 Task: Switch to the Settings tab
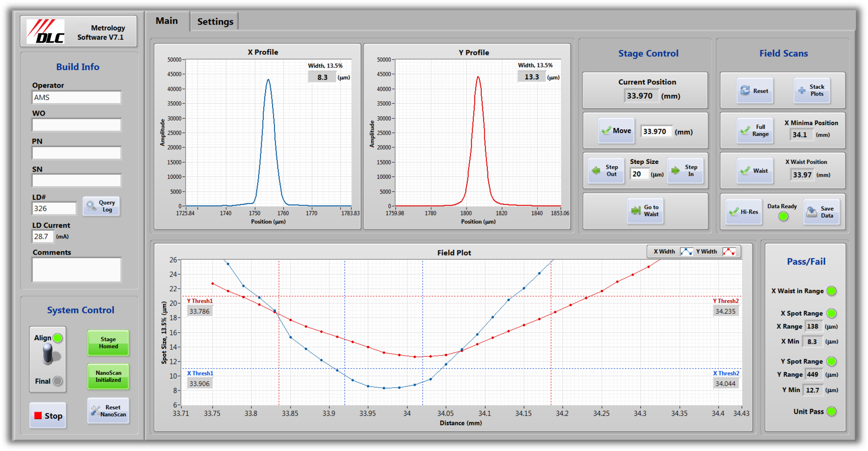[x=215, y=22]
